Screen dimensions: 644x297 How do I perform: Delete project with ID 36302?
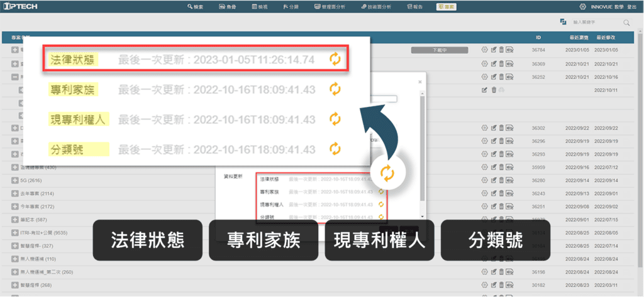pyautogui.click(x=501, y=128)
